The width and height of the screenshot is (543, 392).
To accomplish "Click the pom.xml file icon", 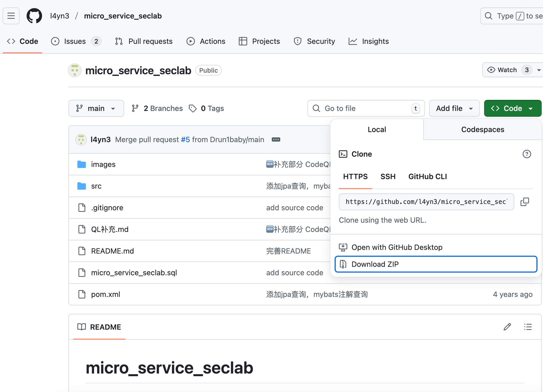I will (x=82, y=294).
